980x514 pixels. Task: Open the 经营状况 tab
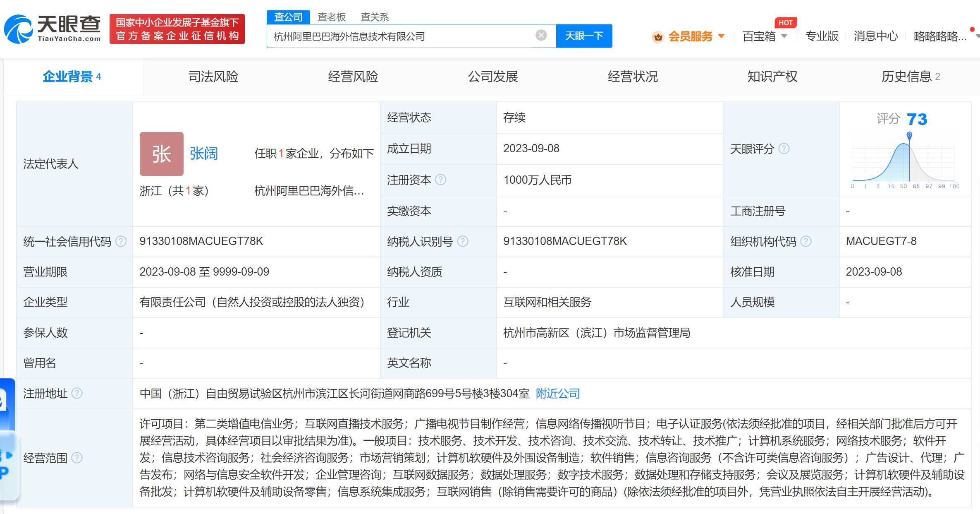pyautogui.click(x=633, y=77)
